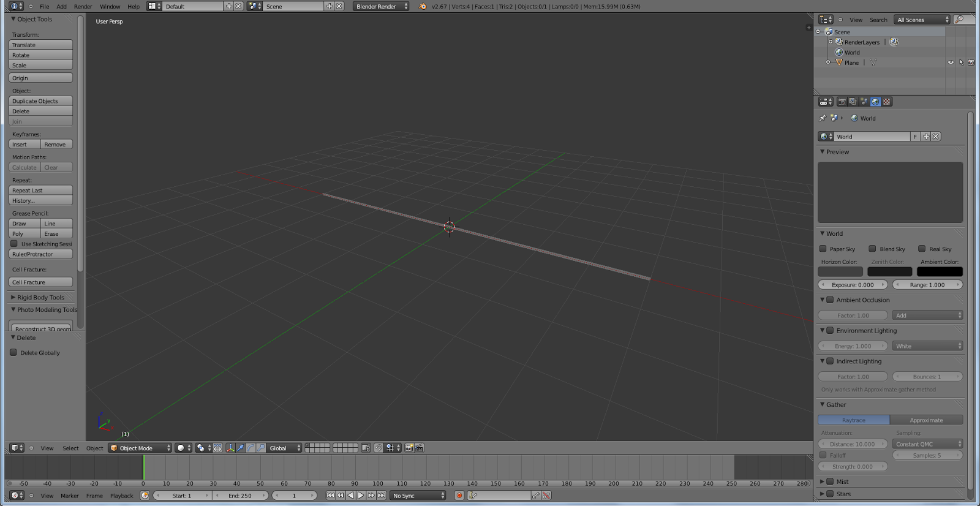This screenshot has height=506, width=980.
Task: Jump to the first frame in timeline
Action: click(x=331, y=496)
